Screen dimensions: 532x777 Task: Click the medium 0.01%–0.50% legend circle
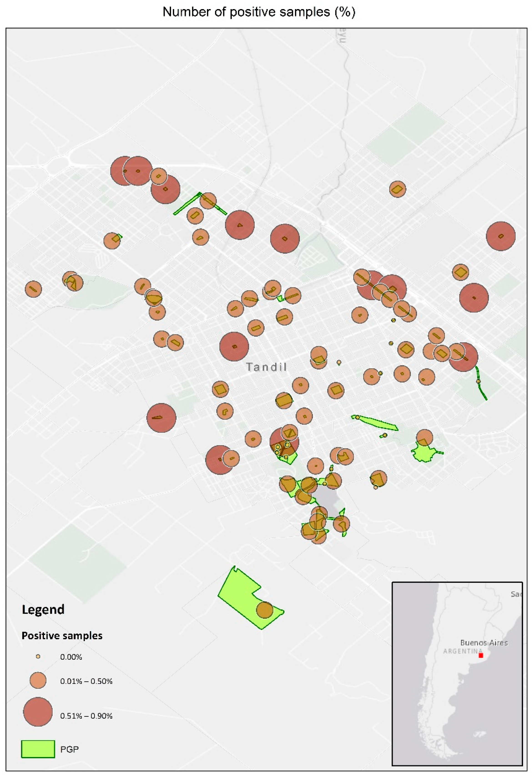pos(38,680)
